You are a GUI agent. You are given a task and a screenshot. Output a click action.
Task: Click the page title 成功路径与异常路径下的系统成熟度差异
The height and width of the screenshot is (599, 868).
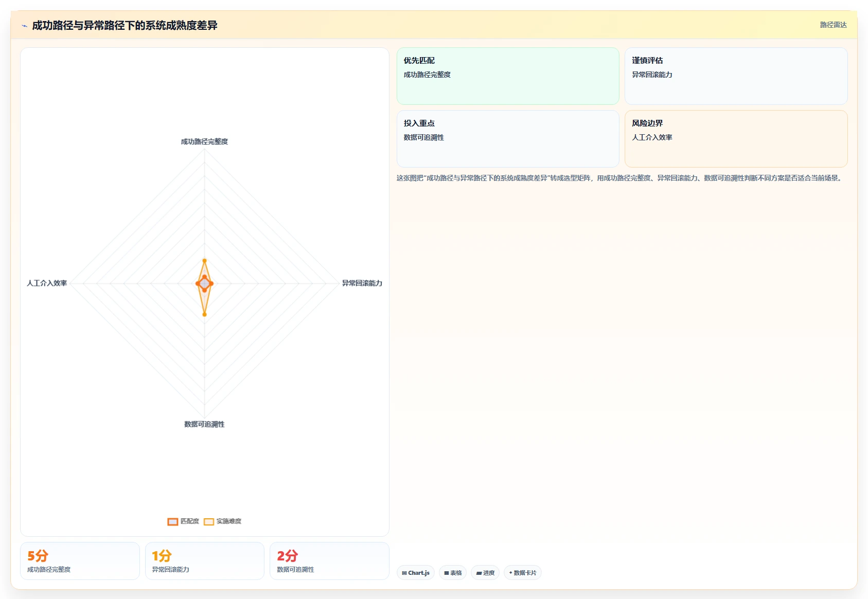[x=125, y=25]
